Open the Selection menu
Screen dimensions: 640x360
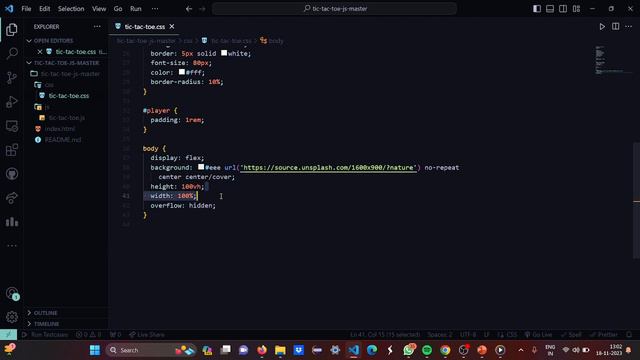point(71,9)
